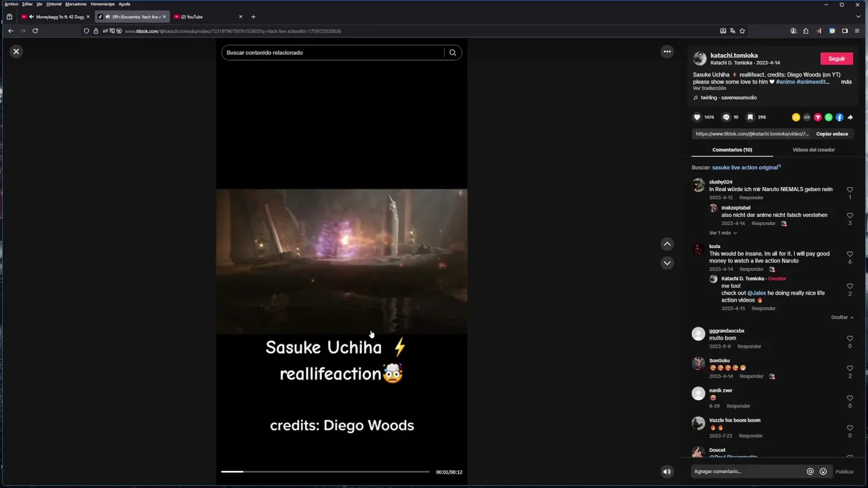Click Ver traducción link
868x488 pixels.
[x=709, y=88]
